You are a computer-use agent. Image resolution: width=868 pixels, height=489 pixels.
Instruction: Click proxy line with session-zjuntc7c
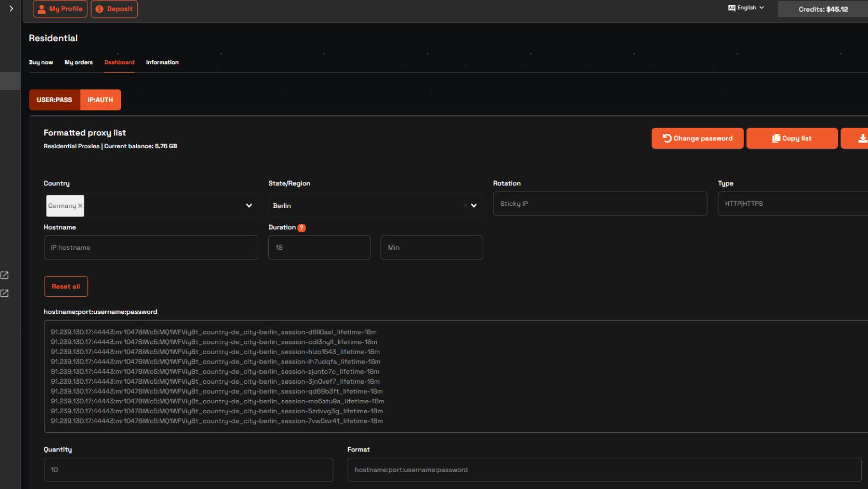[x=215, y=372]
